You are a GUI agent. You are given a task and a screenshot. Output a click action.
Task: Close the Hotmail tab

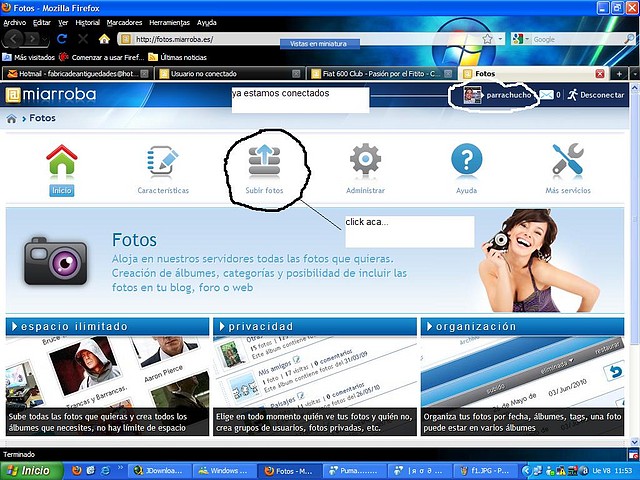click(144, 74)
